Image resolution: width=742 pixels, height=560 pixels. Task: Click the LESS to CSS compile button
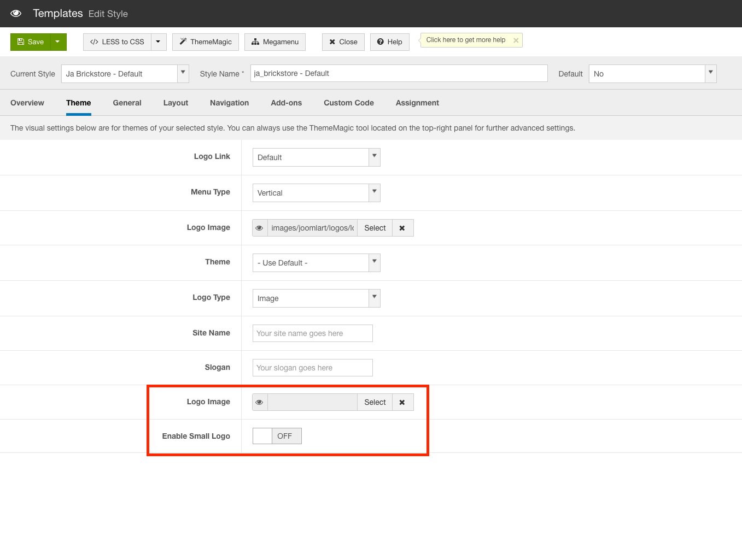[117, 42]
